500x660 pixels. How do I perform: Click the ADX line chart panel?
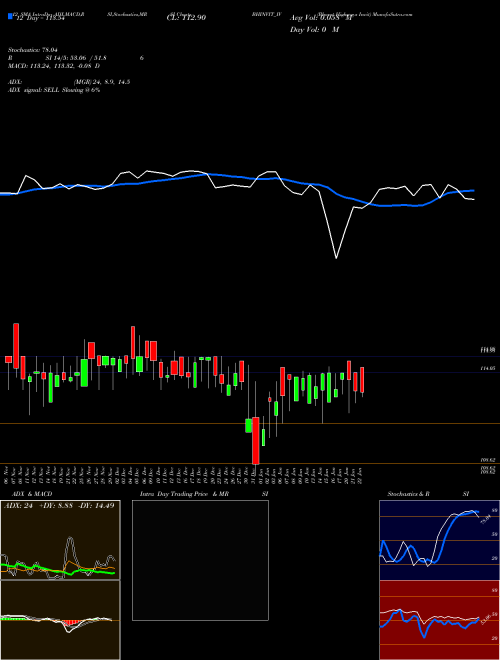(x=60, y=540)
